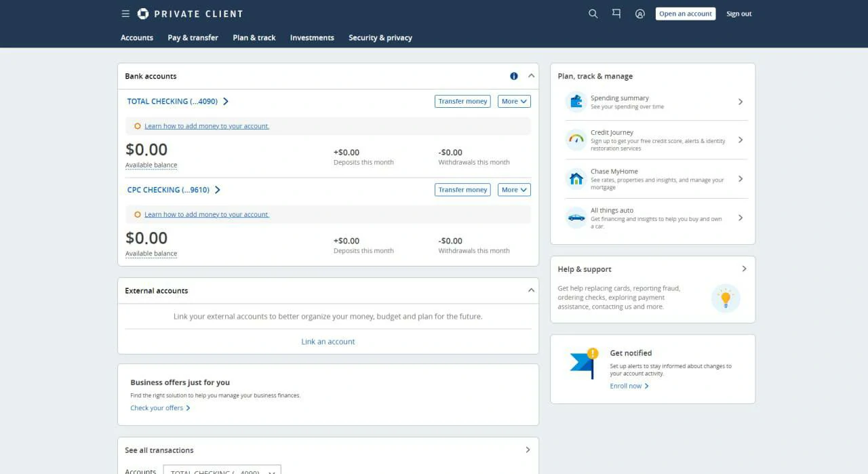Click the TOTAL CHECKING add-money alert circle
Image resolution: width=868 pixels, height=474 pixels.
(138, 126)
